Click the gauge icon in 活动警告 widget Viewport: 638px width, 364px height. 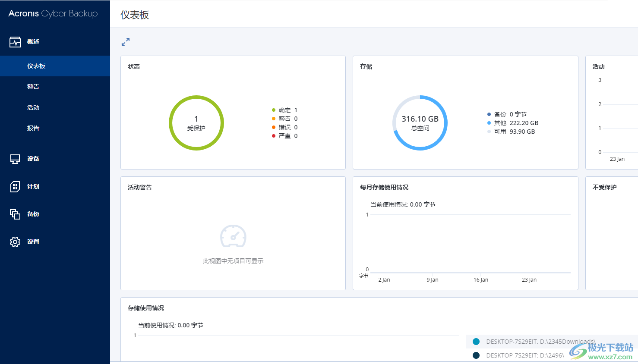233,236
